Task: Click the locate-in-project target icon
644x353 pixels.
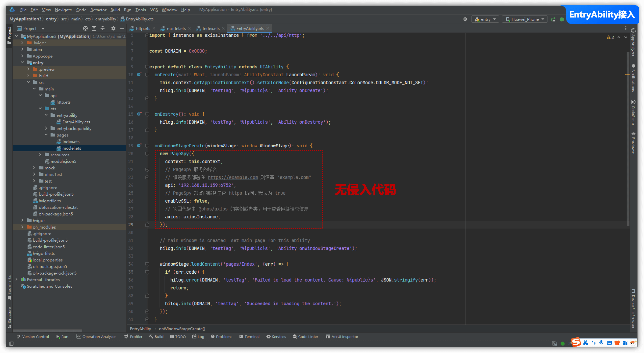Action: pyautogui.click(x=85, y=28)
